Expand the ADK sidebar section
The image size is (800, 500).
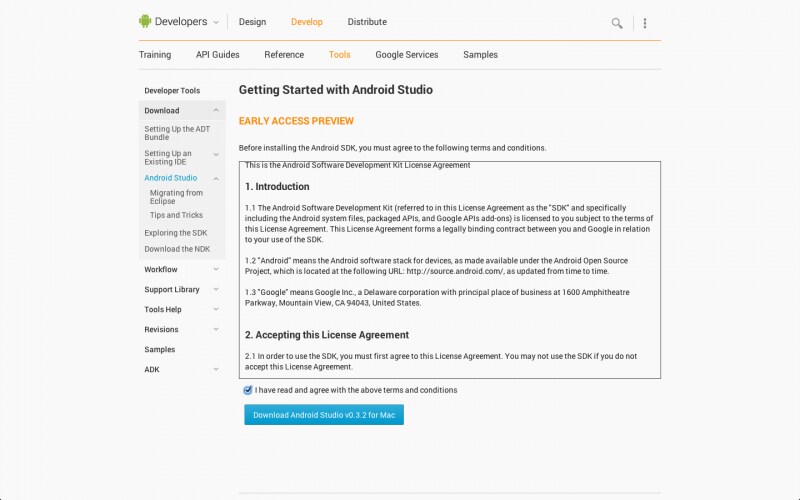[x=216, y=369]
